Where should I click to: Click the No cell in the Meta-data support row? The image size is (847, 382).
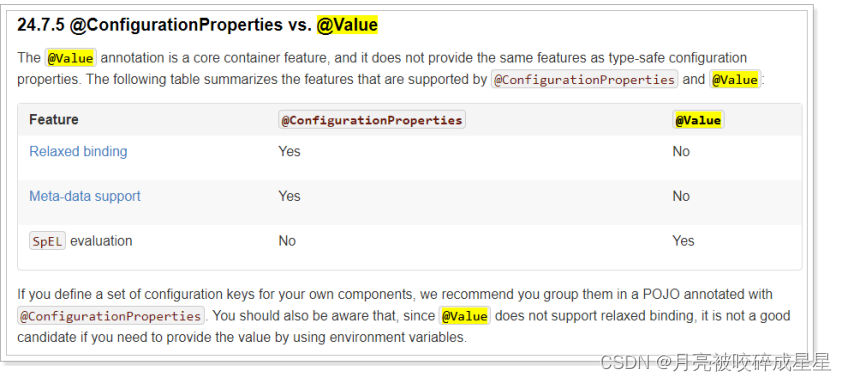pos(681,196)
